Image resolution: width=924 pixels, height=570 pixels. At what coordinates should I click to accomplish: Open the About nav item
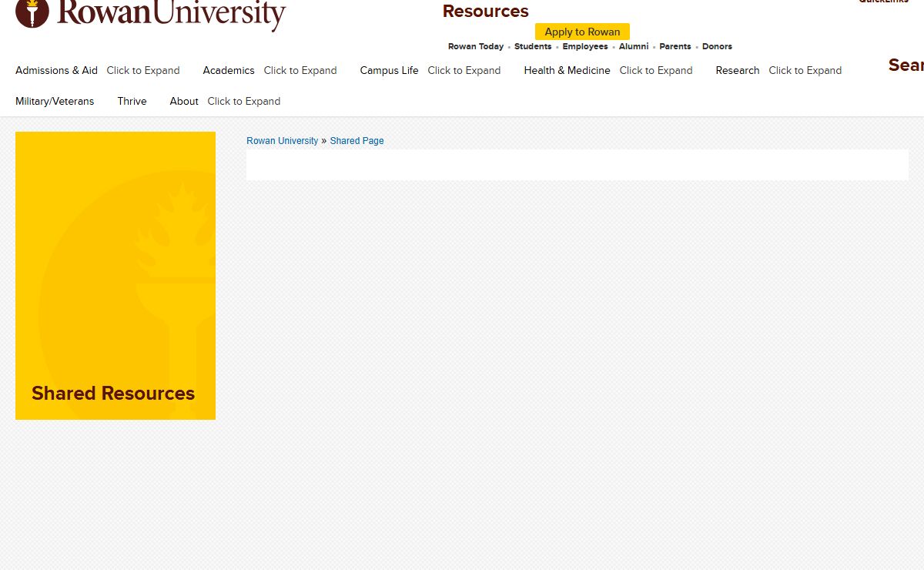(184, 101)
